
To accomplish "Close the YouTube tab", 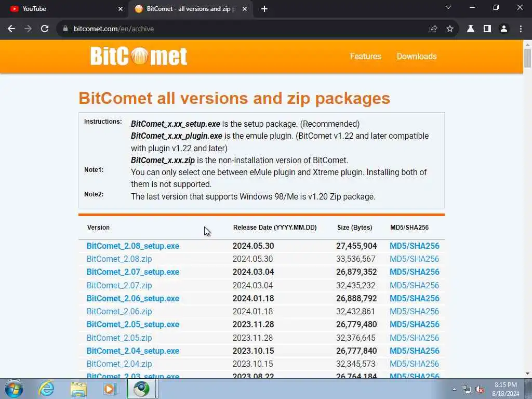I will point(121,9).
